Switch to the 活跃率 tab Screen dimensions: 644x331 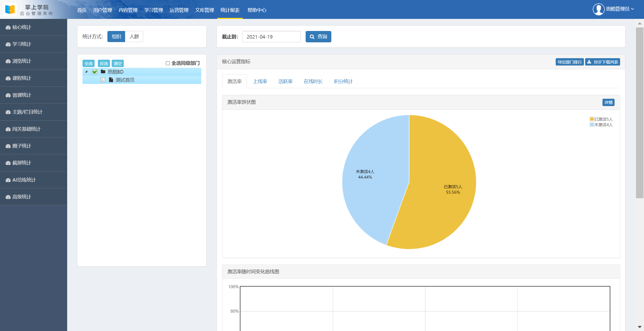286,81
